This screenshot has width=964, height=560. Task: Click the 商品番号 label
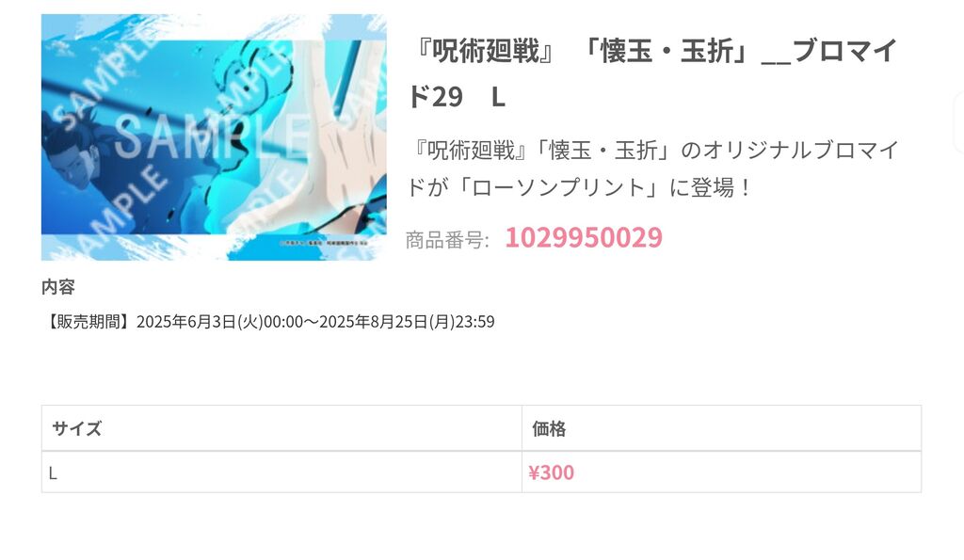point(447,240)
